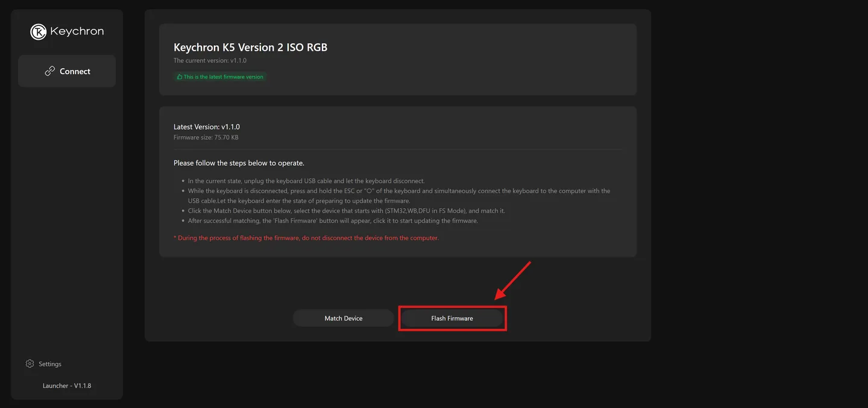The height and width of the screenshot is (408, 868).
Task: Select 'Firmware size: 75.70 KB' text
Action: (x=206, y=137)
